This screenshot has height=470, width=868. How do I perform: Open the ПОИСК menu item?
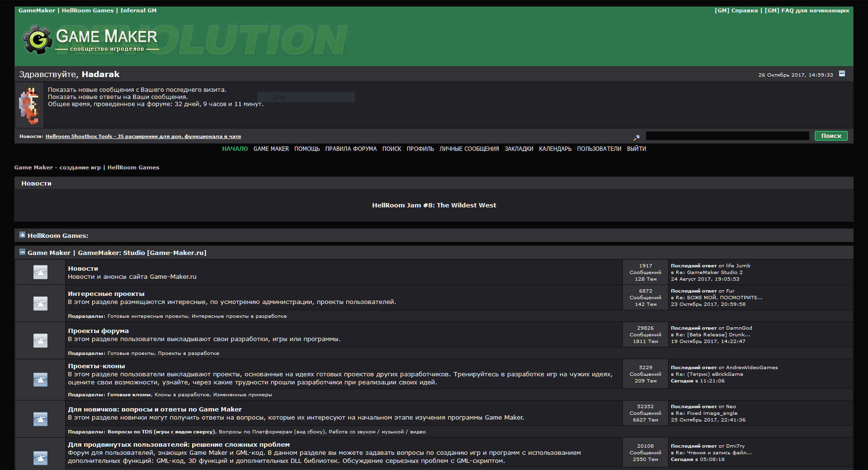point(392,149)
